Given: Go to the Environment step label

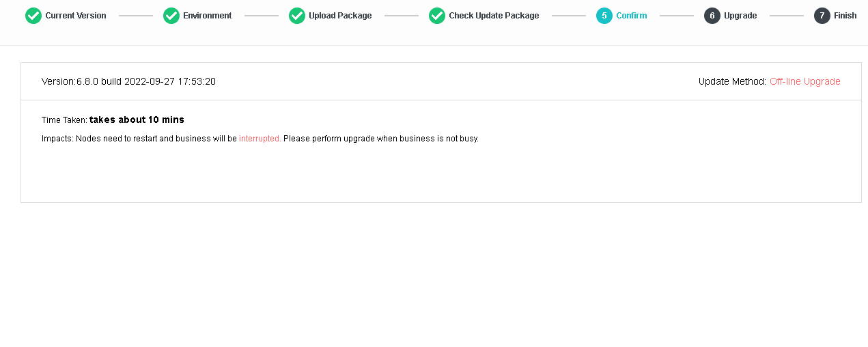Looking at the screenshot, I should (x=208, y=16).
